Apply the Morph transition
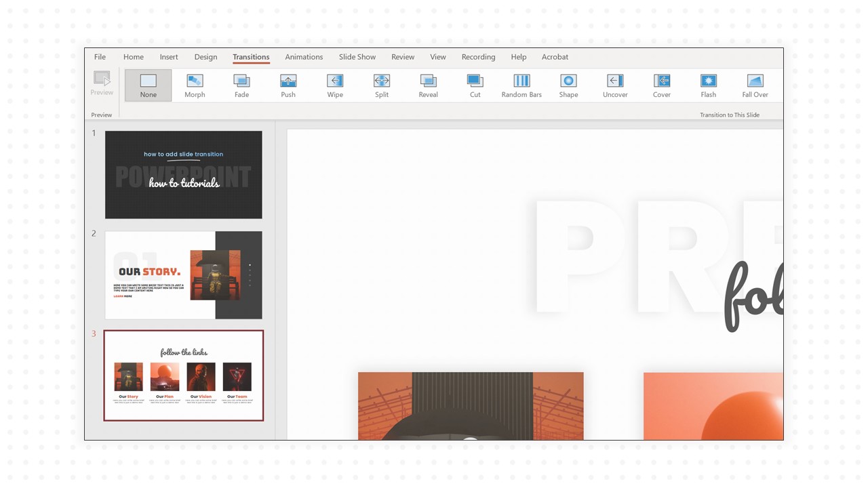 click(195, 84)
